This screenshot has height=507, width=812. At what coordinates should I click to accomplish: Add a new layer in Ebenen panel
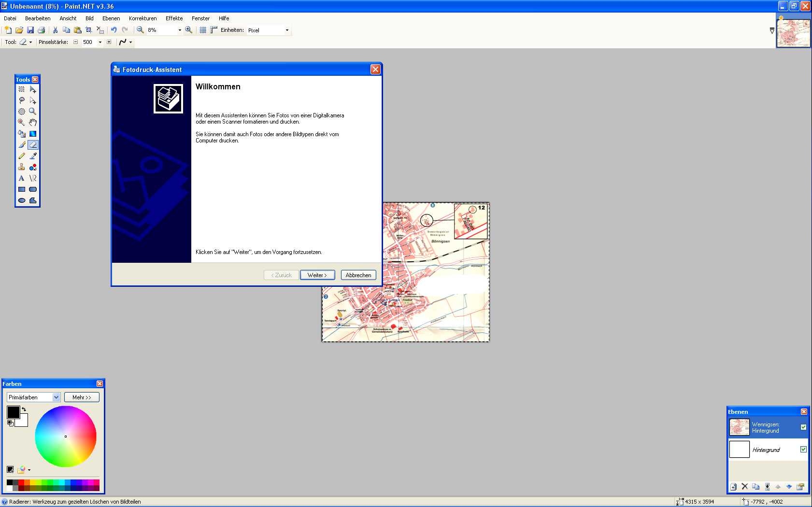pyautogui.click(x=734, y=487)
